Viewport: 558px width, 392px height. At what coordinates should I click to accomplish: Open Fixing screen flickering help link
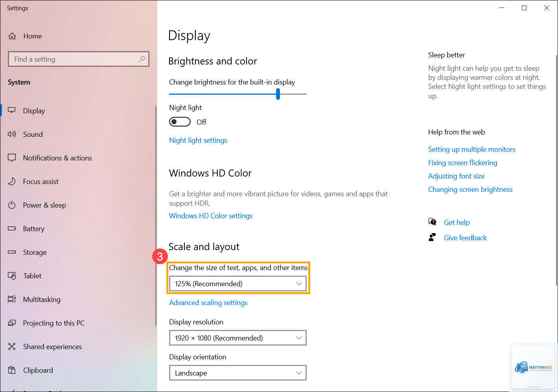pyautogui.click(x=462, y=163)
